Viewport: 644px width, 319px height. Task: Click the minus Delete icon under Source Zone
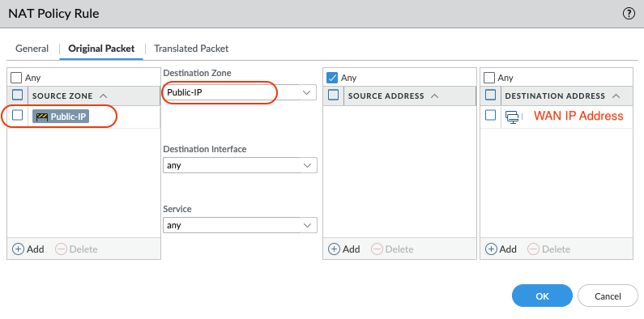61,249
